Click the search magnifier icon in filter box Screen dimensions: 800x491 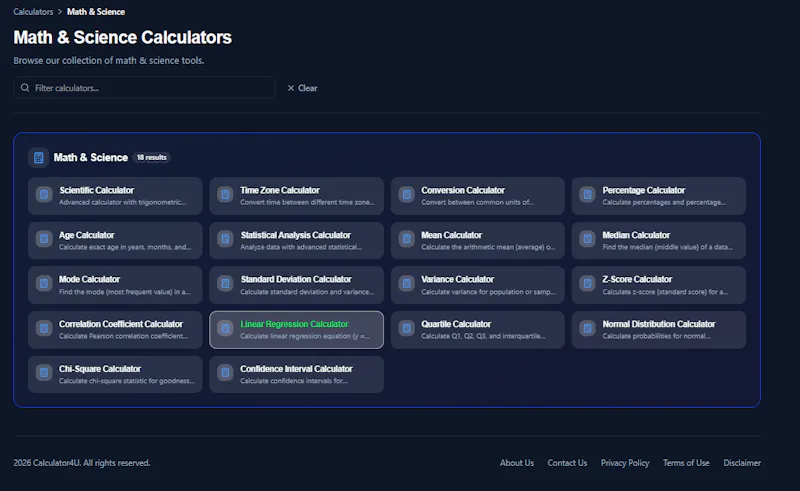pyautogui.click(x=25, y=88)
